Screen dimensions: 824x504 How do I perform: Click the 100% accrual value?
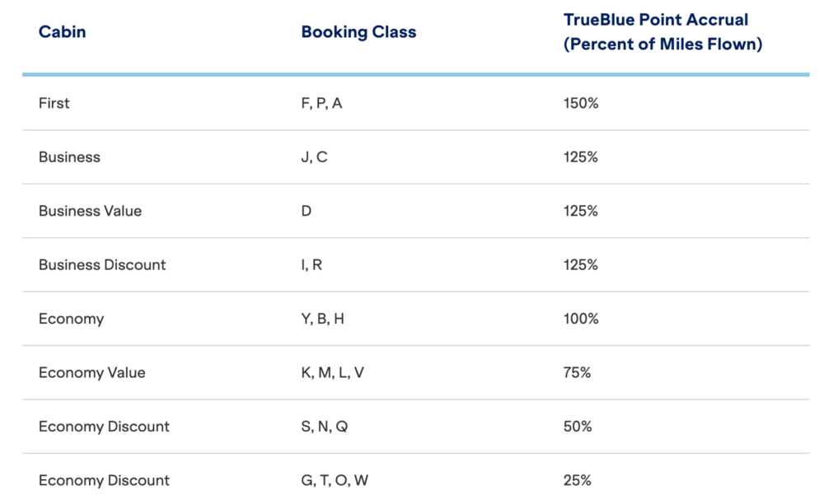point(581,319)
